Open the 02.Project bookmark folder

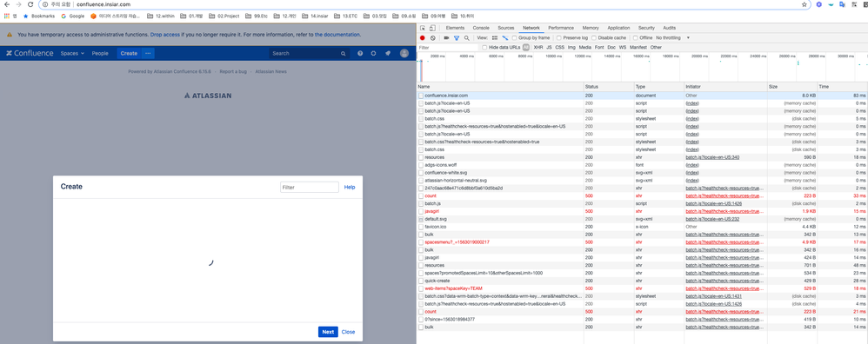point(224,16)
